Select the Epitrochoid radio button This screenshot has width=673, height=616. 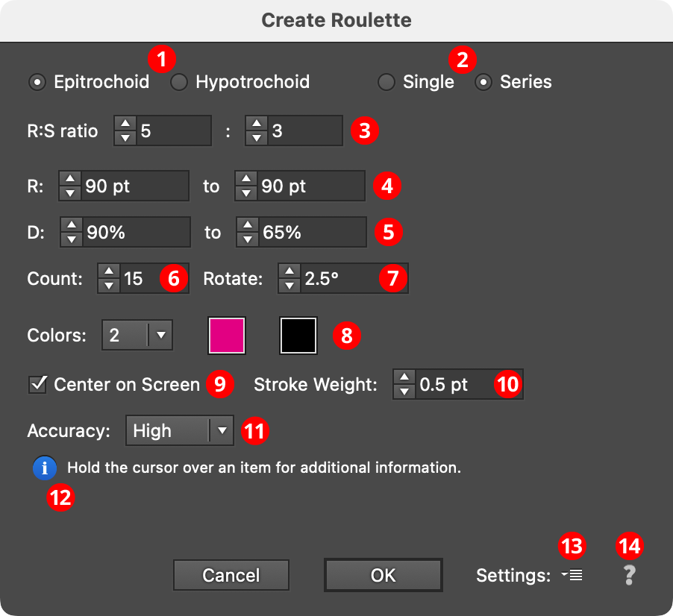(37, 82)
